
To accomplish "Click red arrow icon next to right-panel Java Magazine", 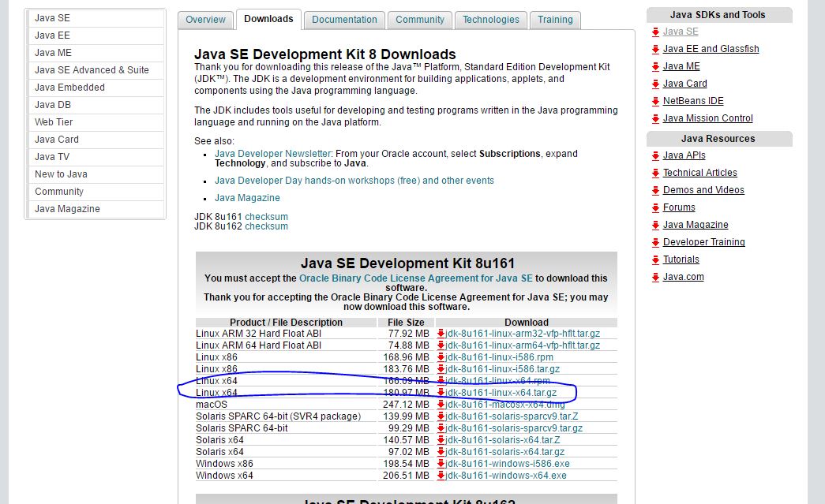I will [x=655, y=226].
